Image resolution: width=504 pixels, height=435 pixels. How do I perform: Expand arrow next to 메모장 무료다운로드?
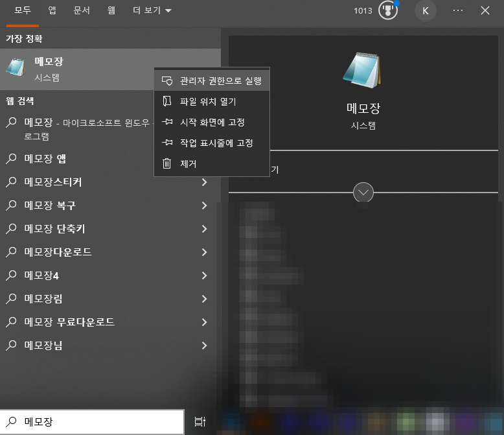pyautogui.click(x=205, y=322)
